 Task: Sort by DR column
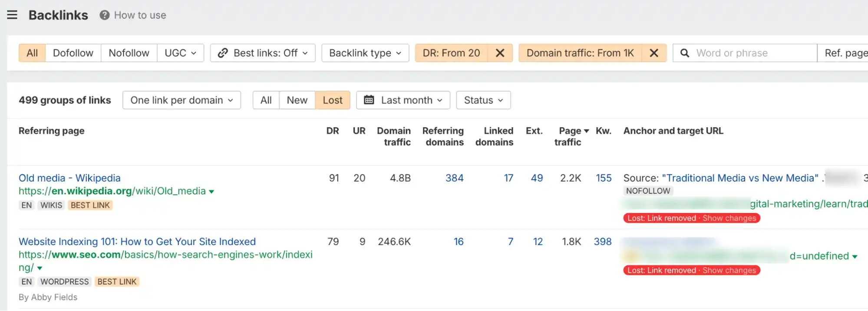[x=333, y=131]
